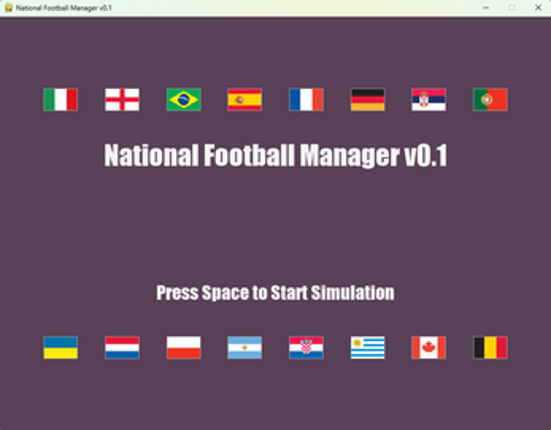551x430 pixels.
Task: Choose the Germany flag
Action: 368,99
